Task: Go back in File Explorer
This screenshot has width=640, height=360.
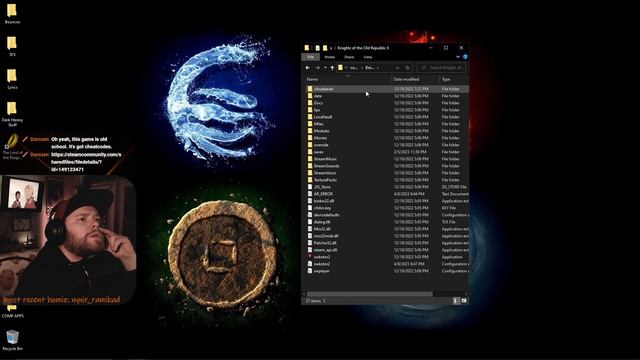Action: point(308,68)
